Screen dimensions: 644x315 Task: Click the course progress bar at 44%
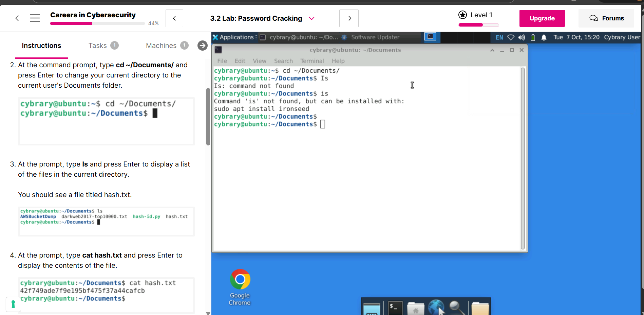tap(97, 23)
